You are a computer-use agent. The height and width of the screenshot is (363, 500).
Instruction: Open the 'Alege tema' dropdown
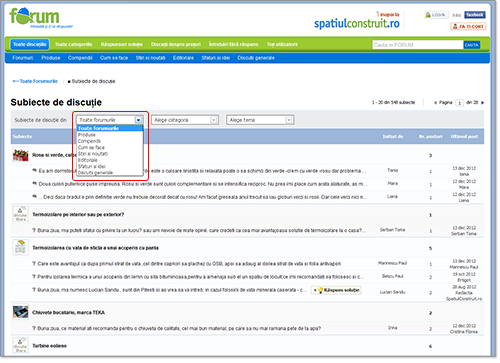(260, 120)
